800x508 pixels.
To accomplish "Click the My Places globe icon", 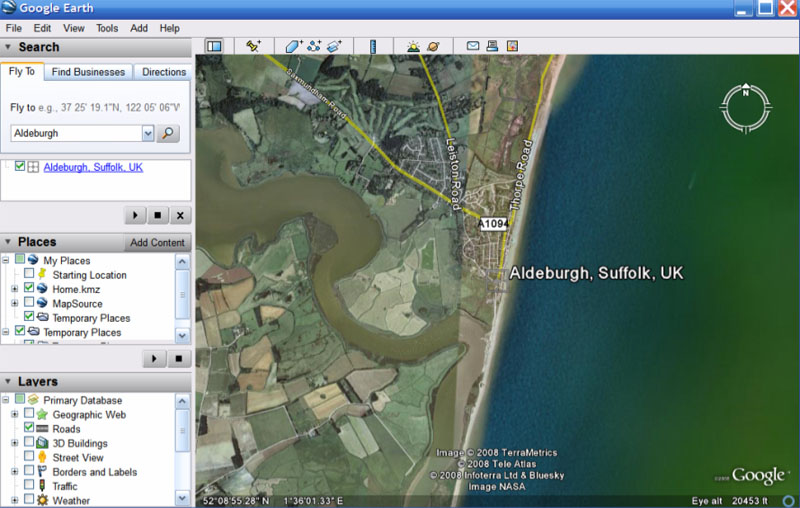I will pos(33,260).
